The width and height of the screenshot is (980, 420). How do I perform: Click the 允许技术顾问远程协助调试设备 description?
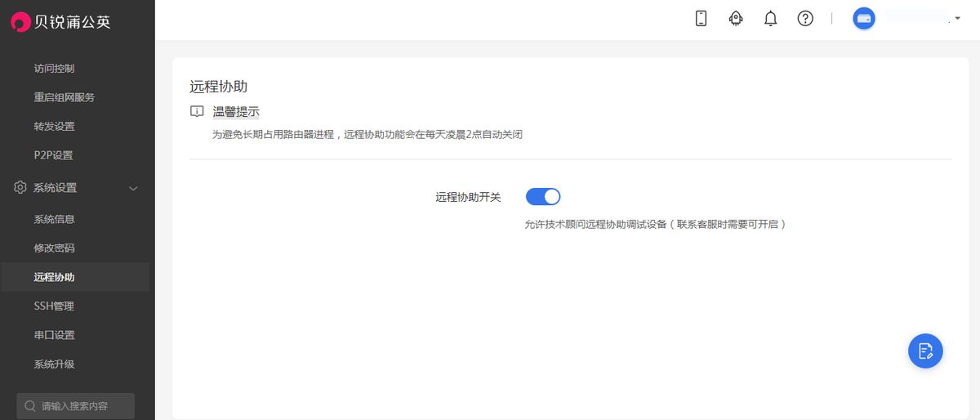pos(655,224)
